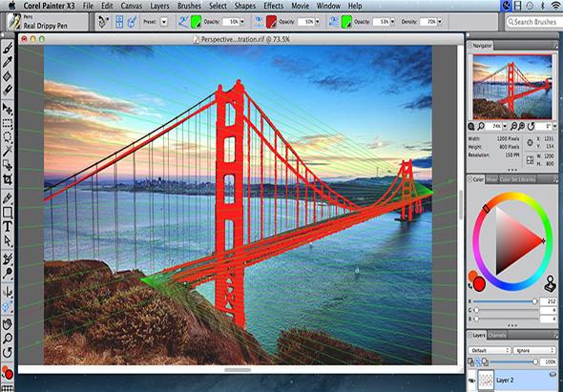Open the Navigator rotation angle dropdown
The width and height of the screenshot is (563, 392).
coord(554,126)
